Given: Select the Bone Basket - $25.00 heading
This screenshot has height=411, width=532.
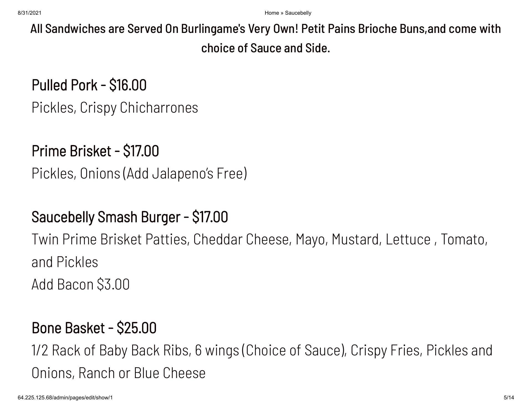Looking at the screenshot, I should [x=94, y=328].
